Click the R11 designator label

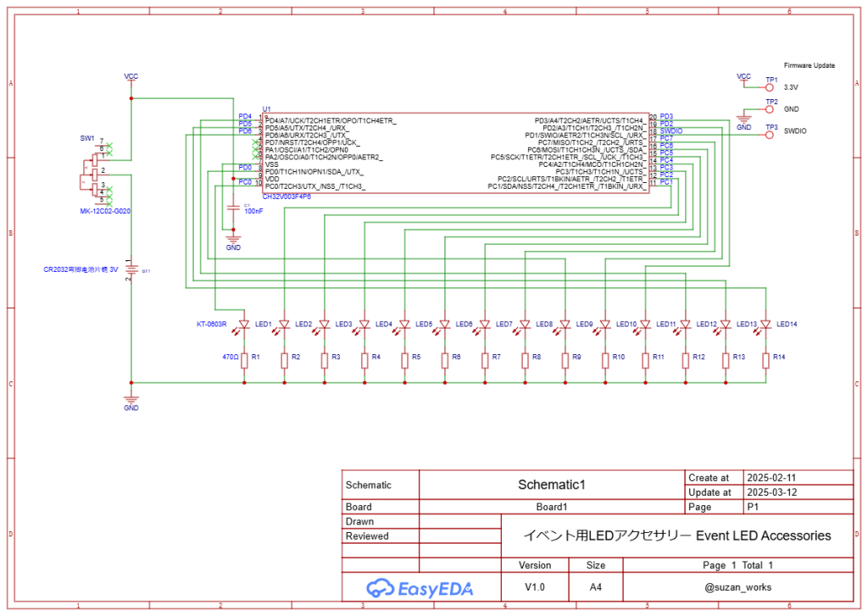658,357
